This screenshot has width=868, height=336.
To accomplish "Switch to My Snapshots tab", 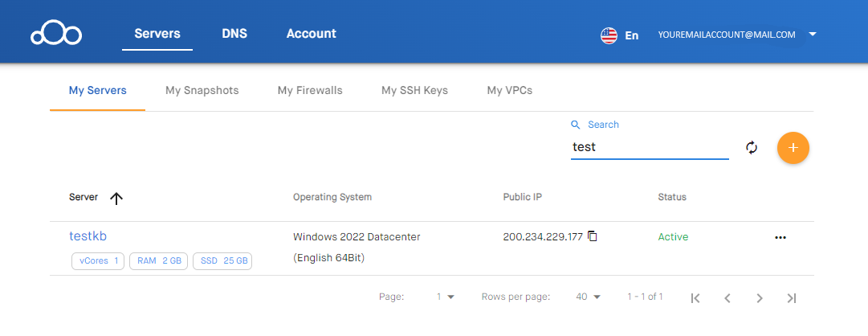I will (x=202, y=90).
